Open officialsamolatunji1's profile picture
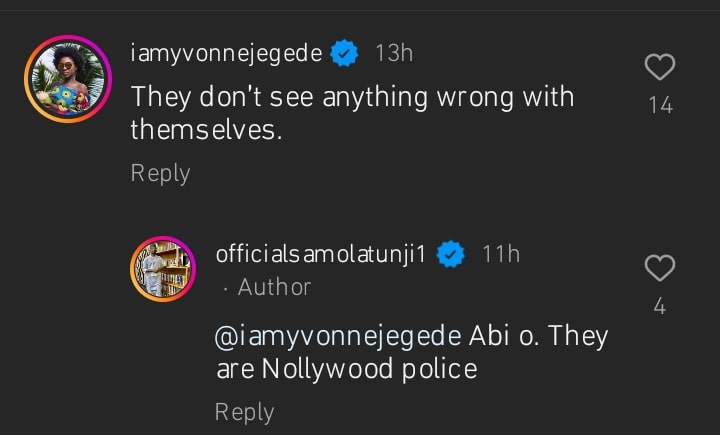 click(x=161, y=270)
